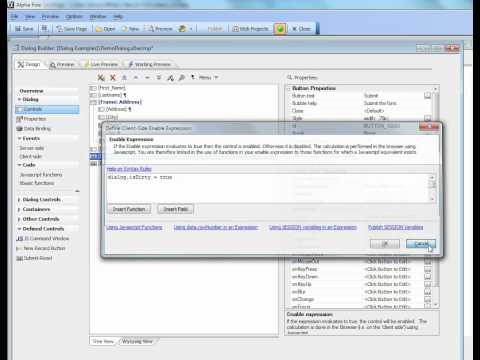Select Controls under Dialog
The height and width of the screenshot is (360, 480).
47,109
